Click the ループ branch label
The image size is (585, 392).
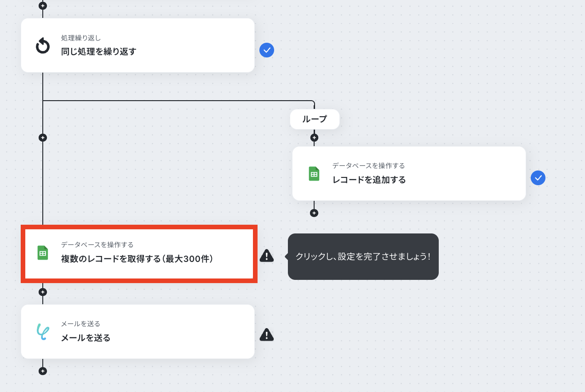point(315,119)
